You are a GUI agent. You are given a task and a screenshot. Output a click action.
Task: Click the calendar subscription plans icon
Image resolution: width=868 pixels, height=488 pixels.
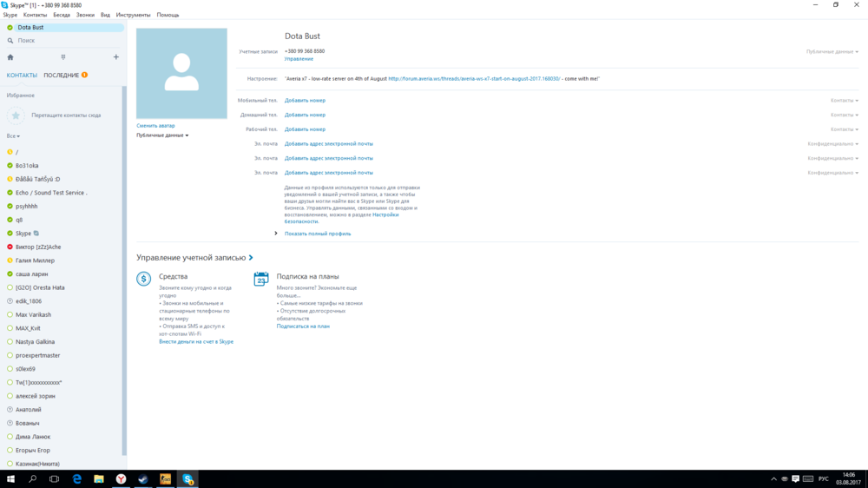click(261, 279)
